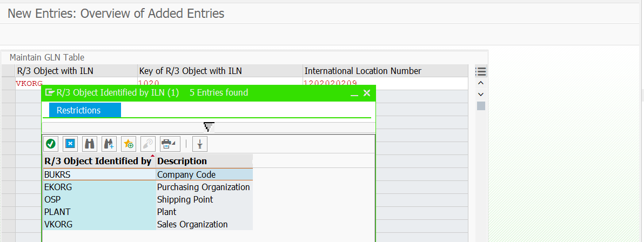Image resolution: width=644 pixels, height=242 pixels.
Task: Open table settings list icon
Action: tap(481, 71)
